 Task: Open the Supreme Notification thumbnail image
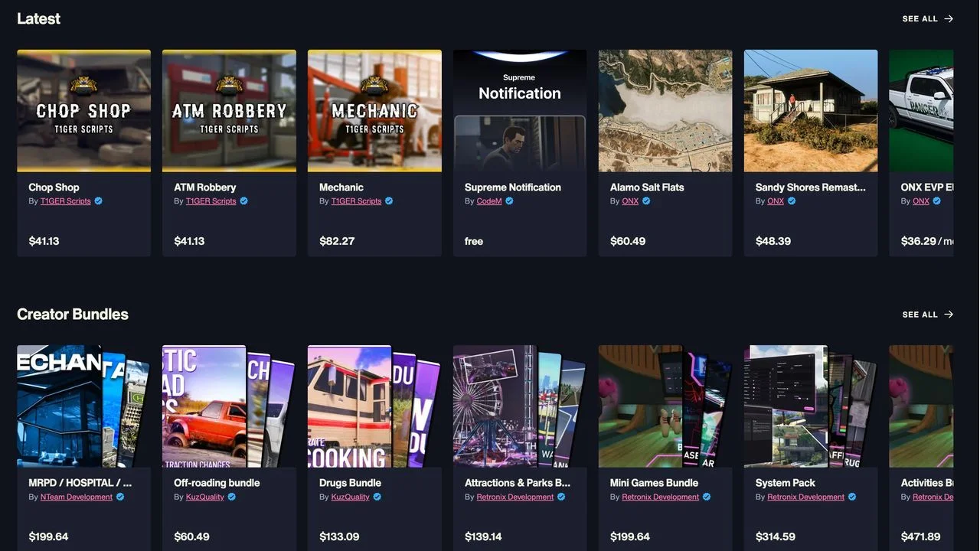tap(520, 111)
